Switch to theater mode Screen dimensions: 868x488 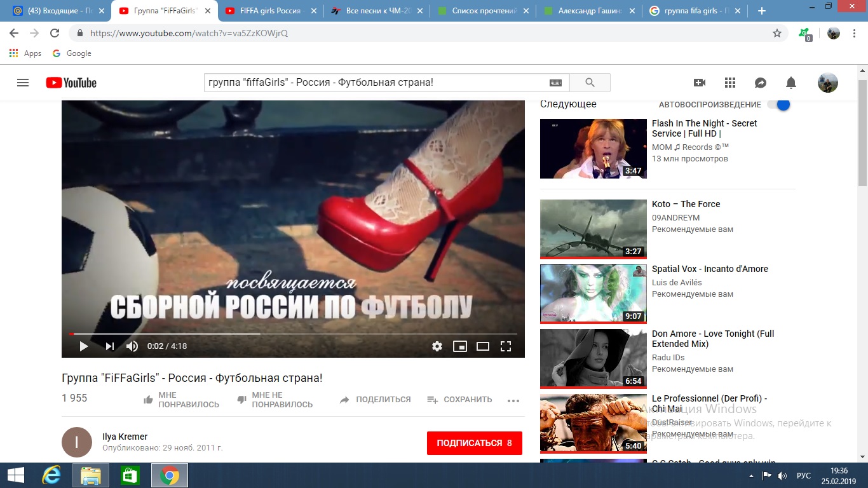click(x=483, y=346)
